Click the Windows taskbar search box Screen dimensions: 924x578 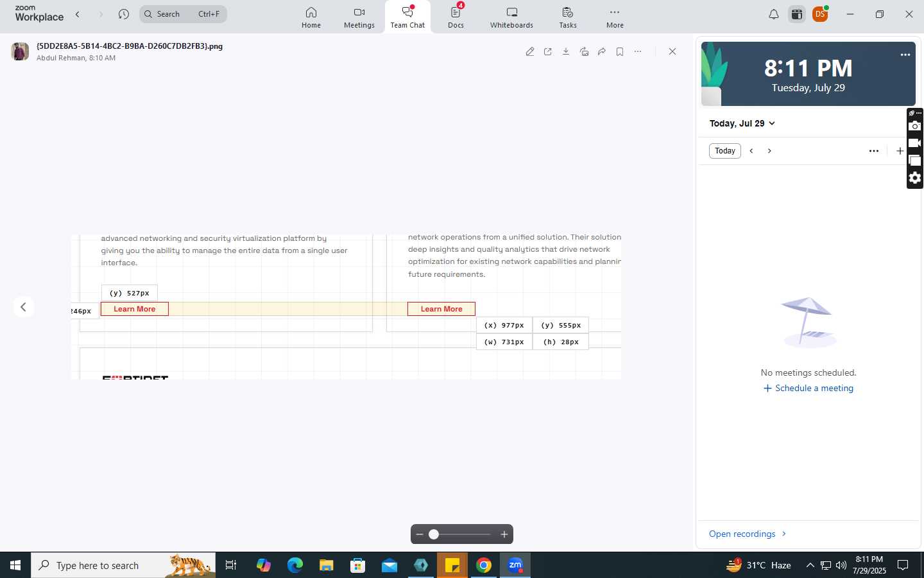pos(123,565)
